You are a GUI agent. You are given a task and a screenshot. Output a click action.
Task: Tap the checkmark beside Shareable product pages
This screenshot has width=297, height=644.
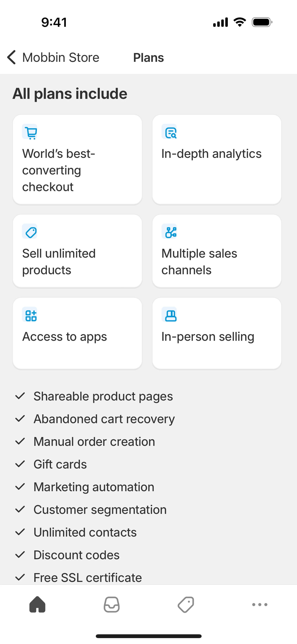pyautogui.click(x=20, y=396)
